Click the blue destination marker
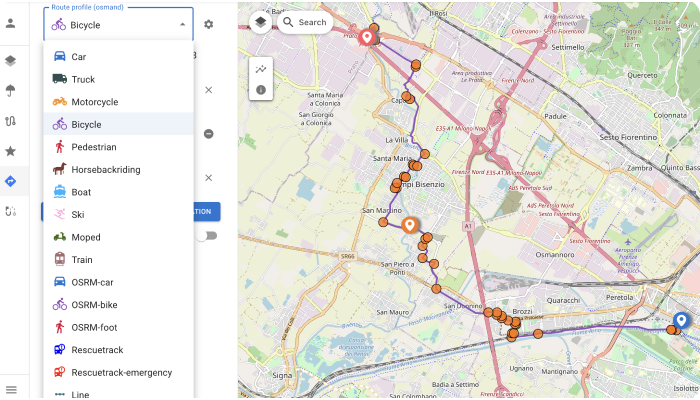 tap(681, 320)
